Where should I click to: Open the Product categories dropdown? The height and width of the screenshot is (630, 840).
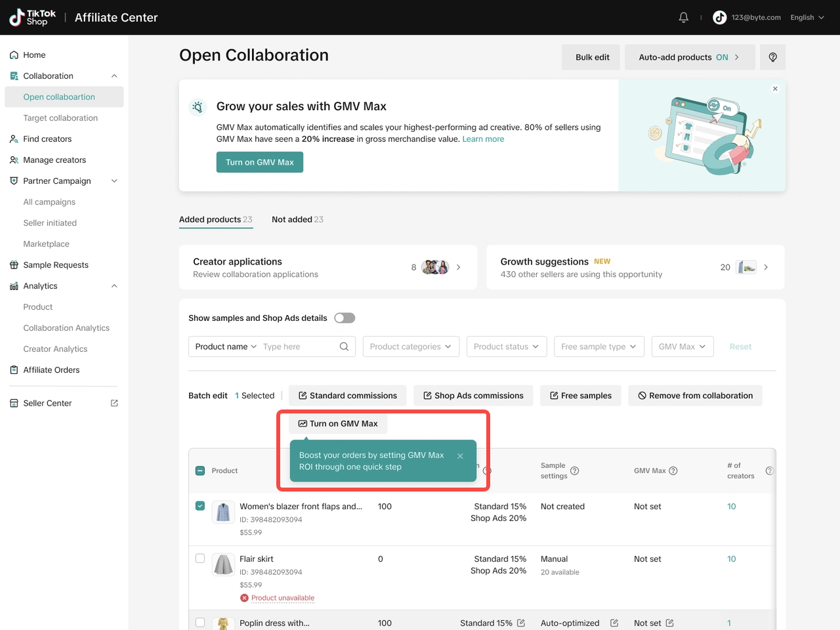[x=410, y=346]
